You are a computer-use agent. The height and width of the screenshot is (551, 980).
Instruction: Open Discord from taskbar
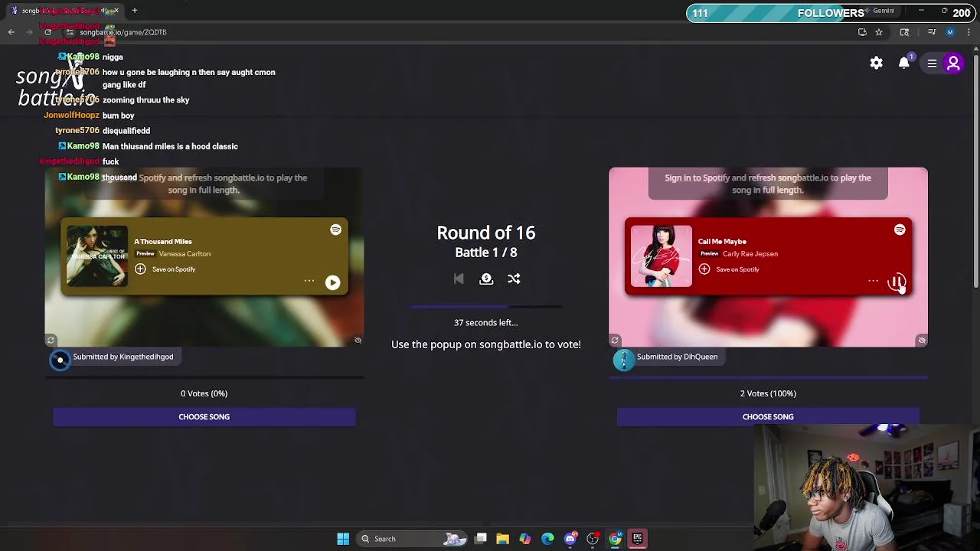click(570, 539)
